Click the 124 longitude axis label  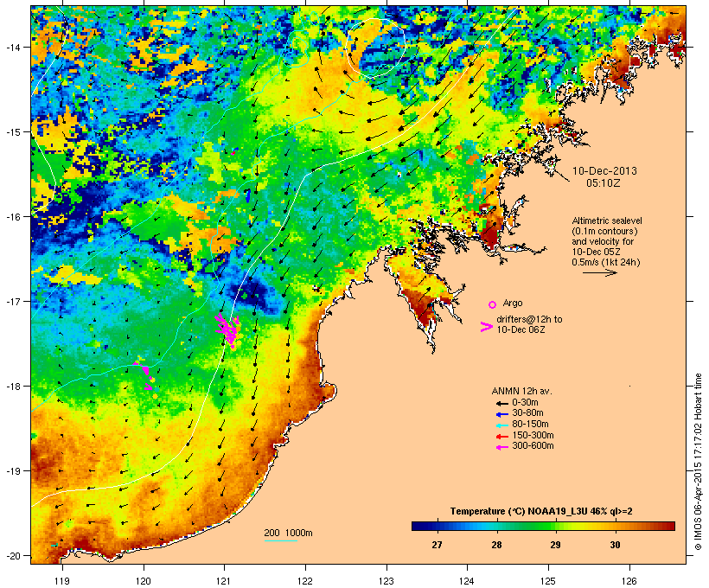click(467, 581)
